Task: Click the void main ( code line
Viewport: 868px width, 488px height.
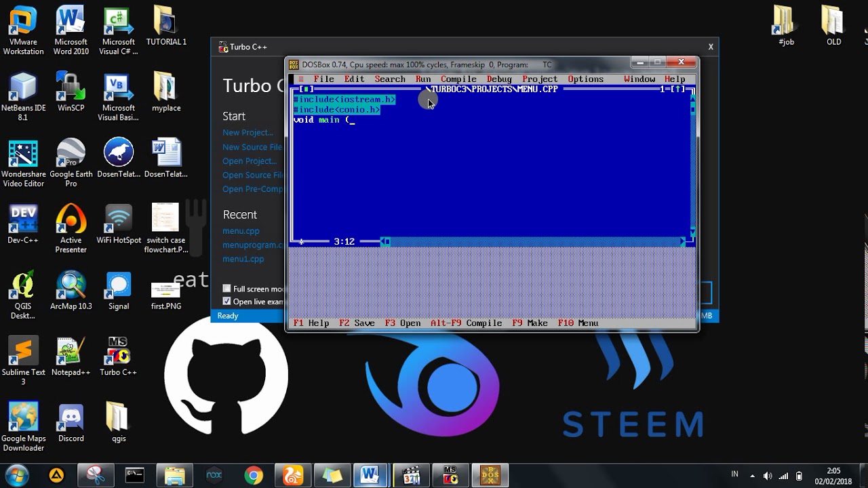Action: [323, 120]
